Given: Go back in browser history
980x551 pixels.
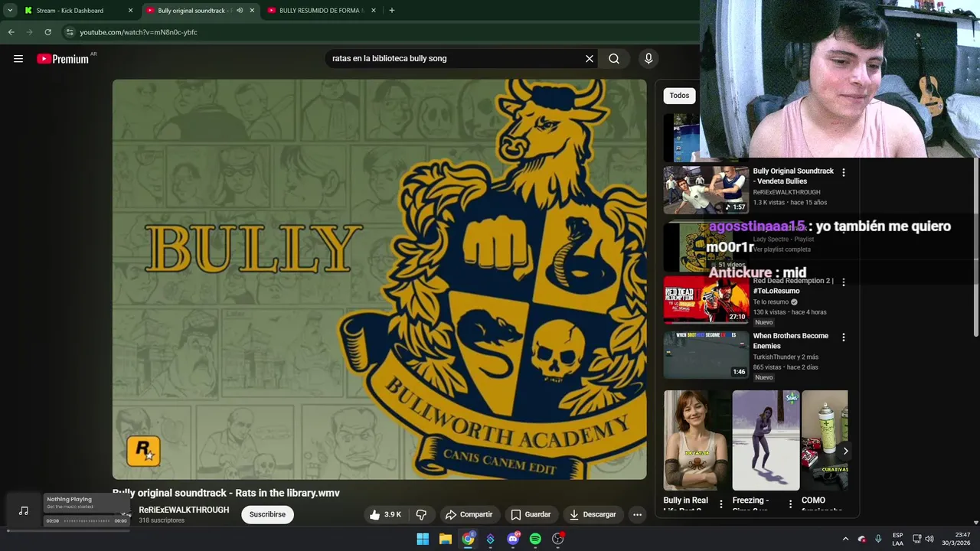Looking at the screenshot, I should click(11, 32).
